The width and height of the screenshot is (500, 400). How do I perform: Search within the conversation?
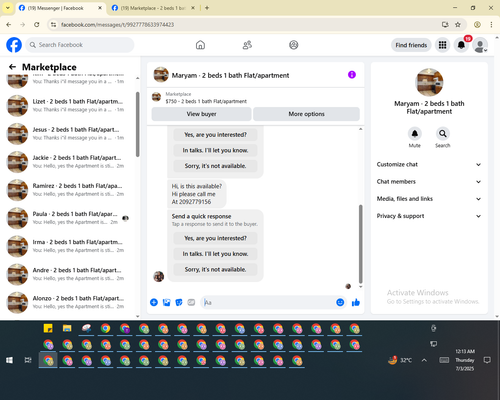tap(443, 134)
